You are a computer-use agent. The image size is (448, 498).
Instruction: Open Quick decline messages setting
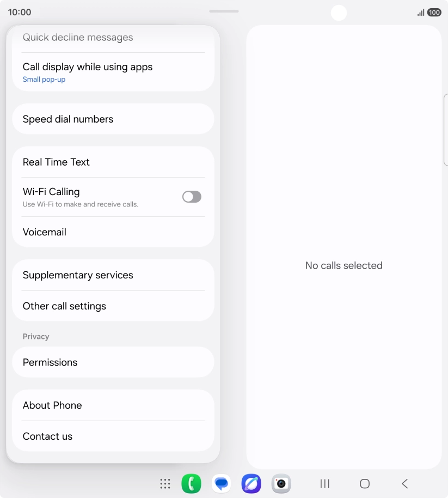point(113,38)
